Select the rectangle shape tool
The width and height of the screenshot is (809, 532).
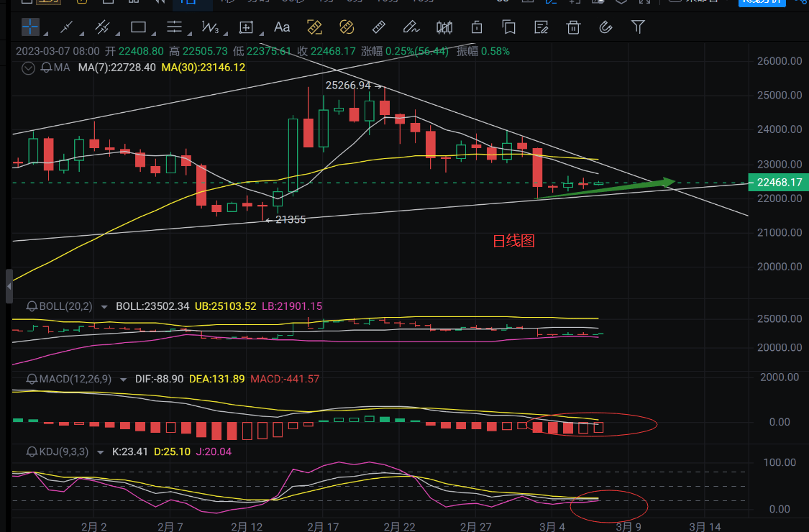(138, 27)
